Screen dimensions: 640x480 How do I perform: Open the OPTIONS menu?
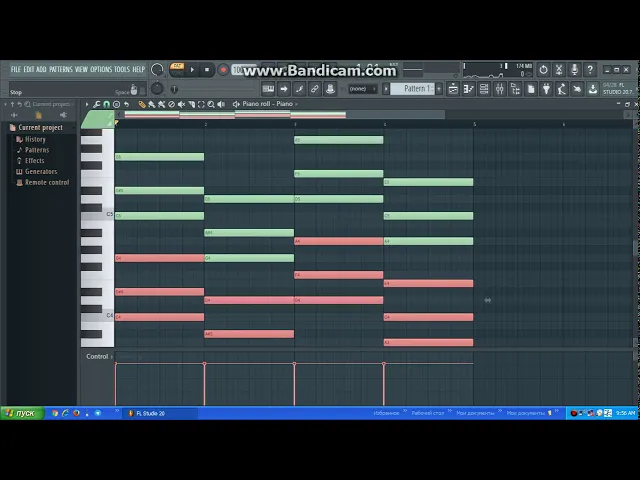click(101, 69)
